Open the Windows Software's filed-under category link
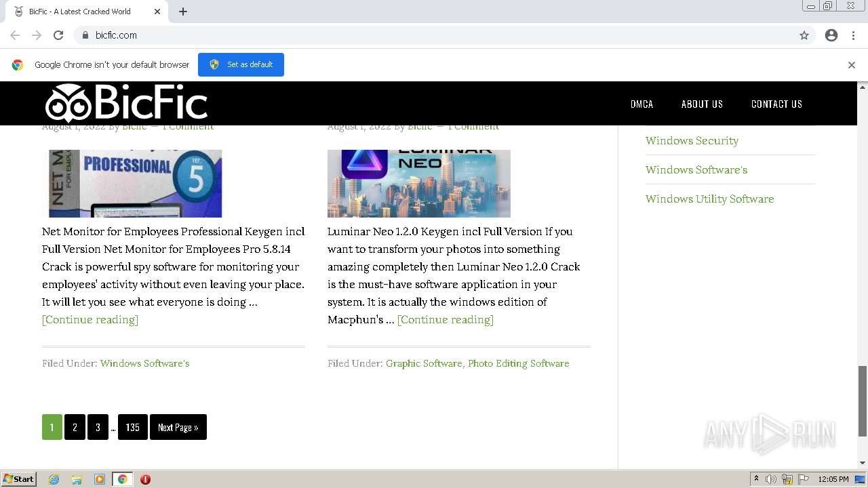 (144, 363)
